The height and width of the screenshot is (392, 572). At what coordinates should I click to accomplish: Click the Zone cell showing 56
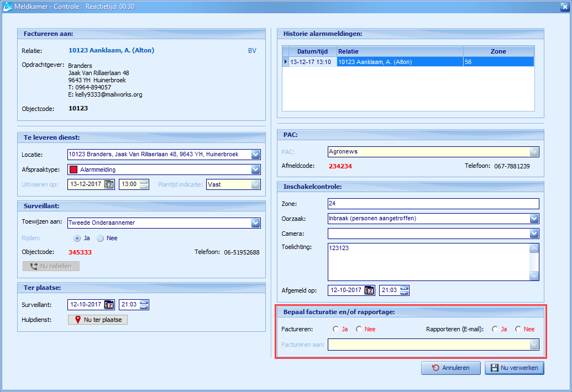click(498, 62)
